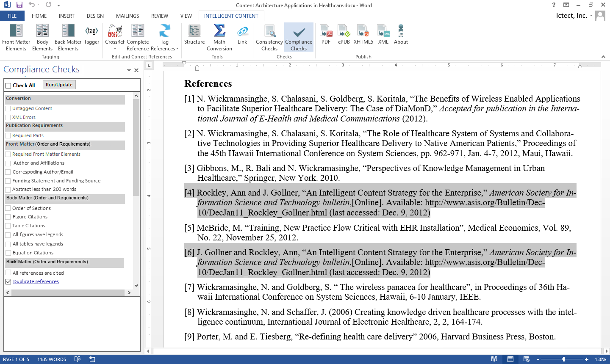Viewport: 610px width, 364px height.
Task: Click the zoom out minus button
Action: point(538,359)
